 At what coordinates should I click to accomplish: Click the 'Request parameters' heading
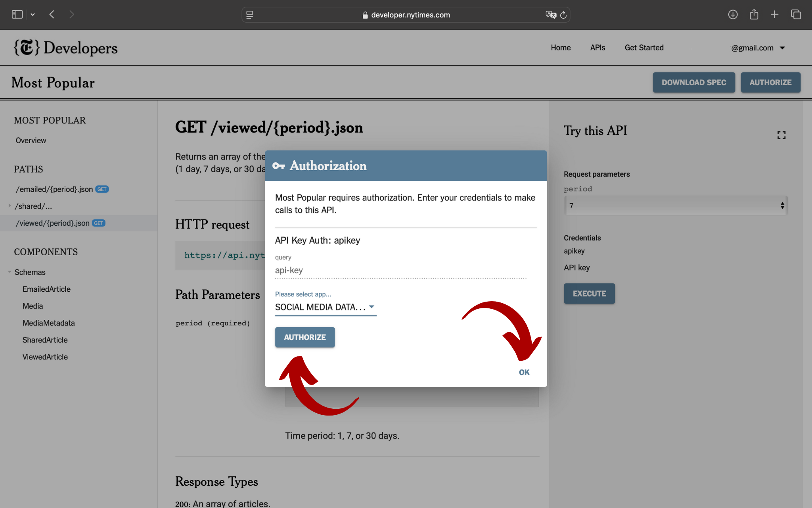[597, 174]
